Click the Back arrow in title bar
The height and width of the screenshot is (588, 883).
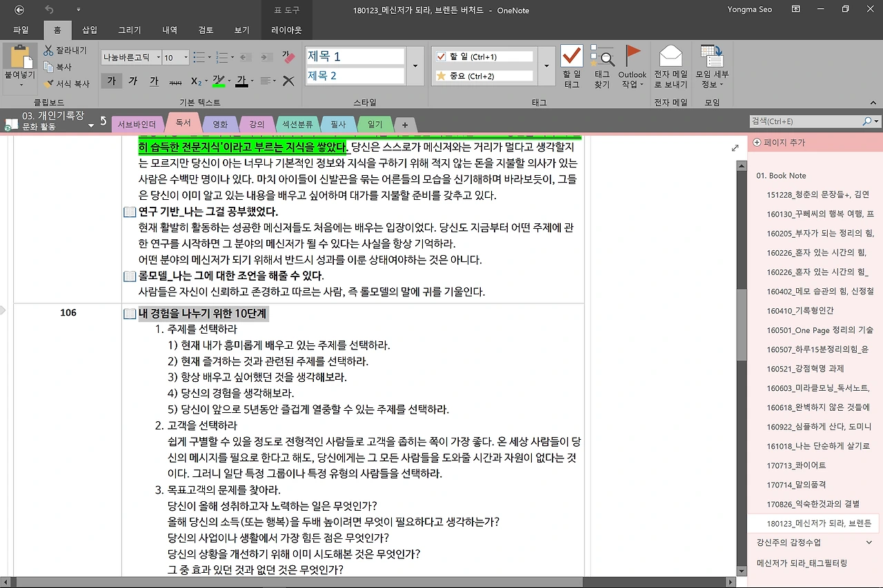click(19, 10)
